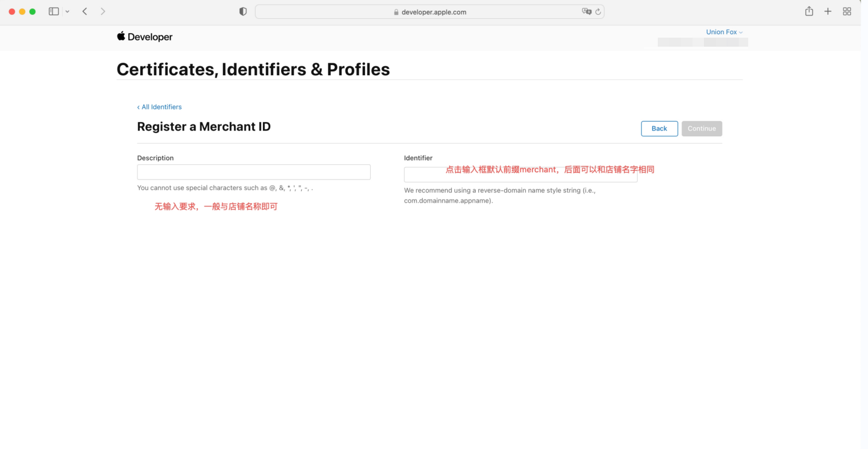Go back with the Safari back arrow
The height and width of the screenshot is (449, 868).
[x=84, y=11]
